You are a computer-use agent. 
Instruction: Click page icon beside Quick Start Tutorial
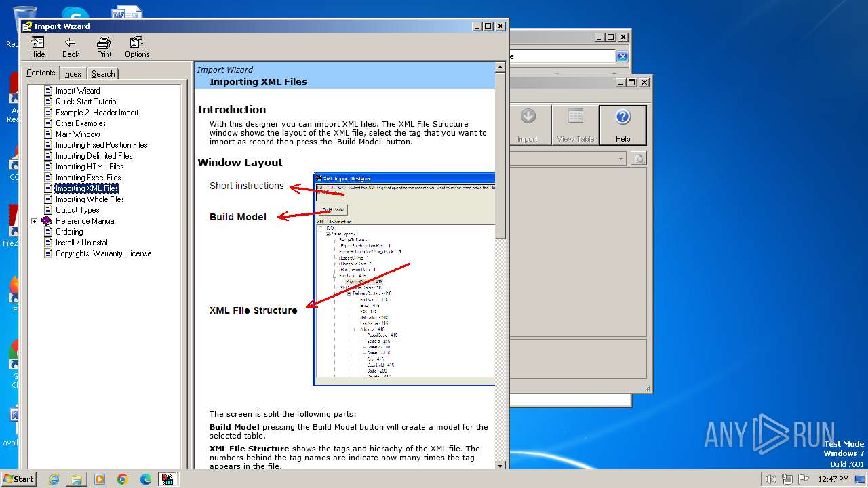48,102
